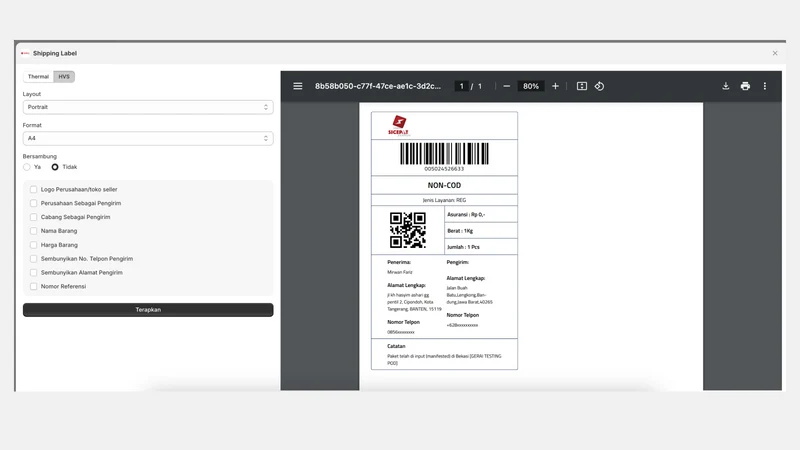Image resolution: width=800 pixels, height=450 pixels.
Task: Click the fit to page icon
Action: click(x=582, y=86)
